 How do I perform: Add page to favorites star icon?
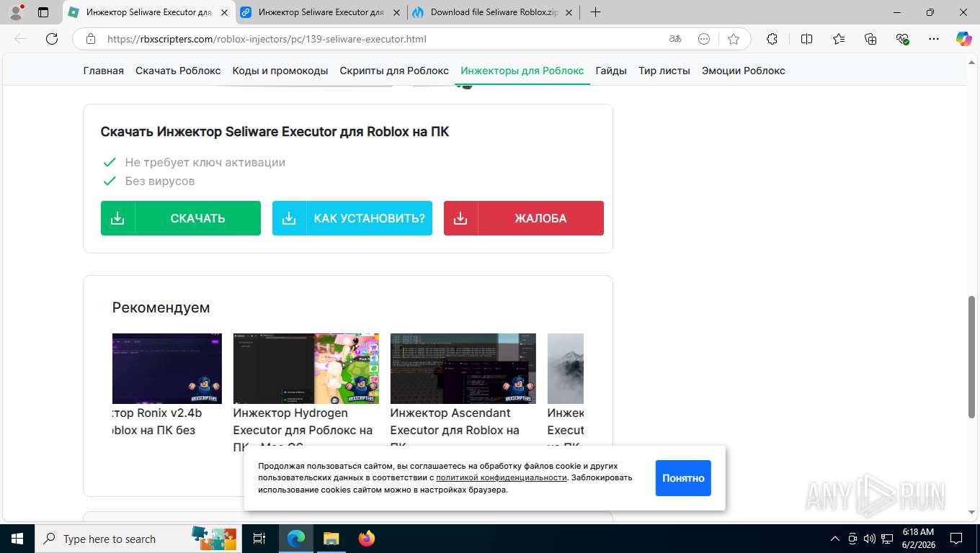point(734,39)
